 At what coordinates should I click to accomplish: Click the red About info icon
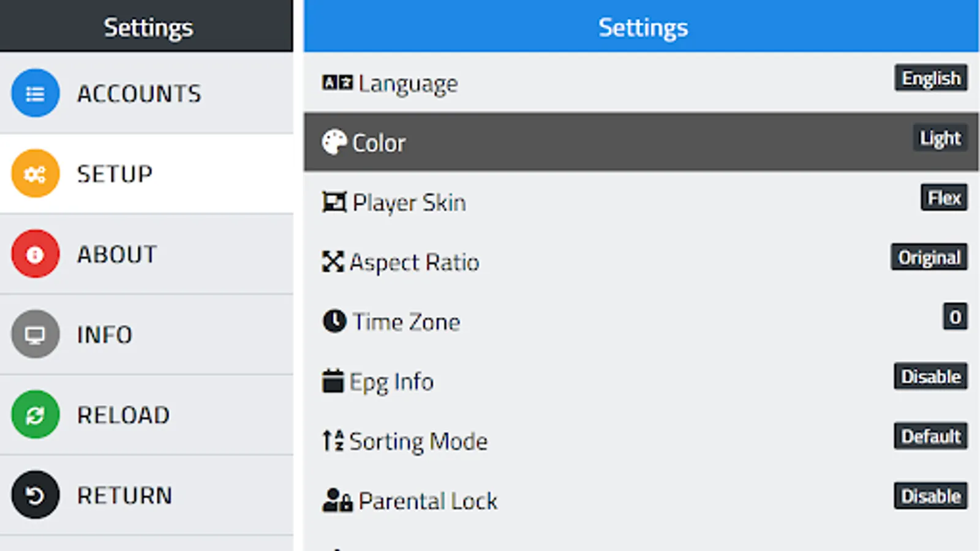[x=35, y=254]
